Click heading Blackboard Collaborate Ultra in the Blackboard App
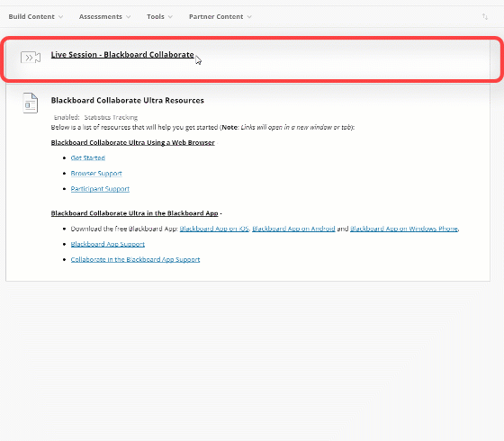The height and width of the screenshot is (441, 504). point(134,213)
